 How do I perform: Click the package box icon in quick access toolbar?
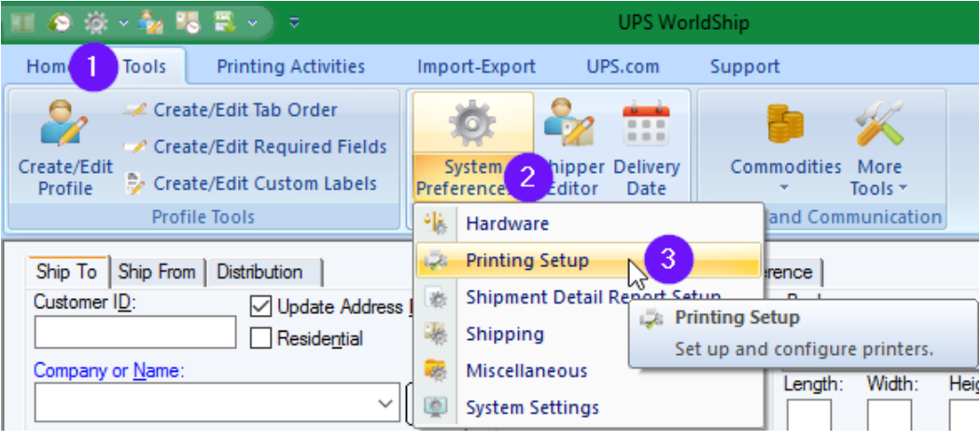coord(21,22)
